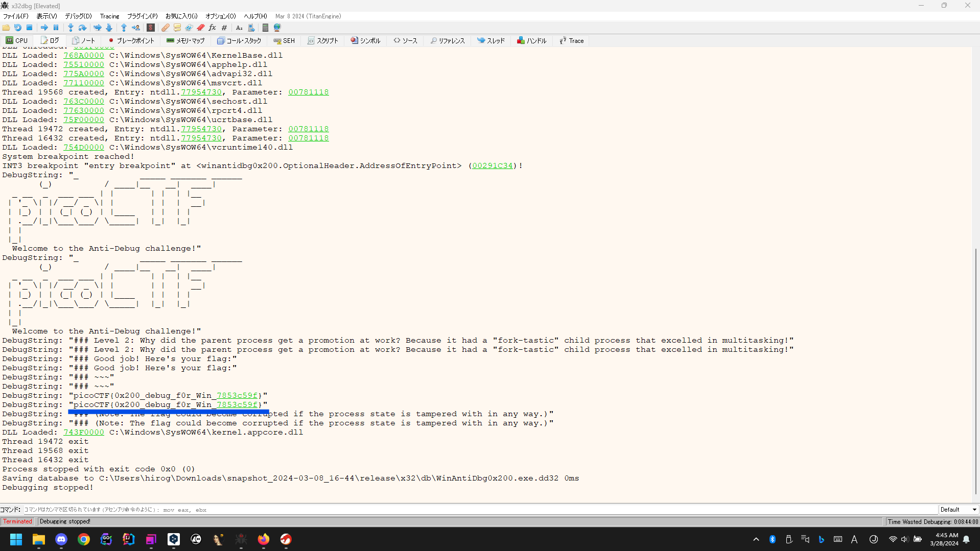980x551 pixels.
Task: Click the Pause execution icon
Action: (x=56, y=28)
